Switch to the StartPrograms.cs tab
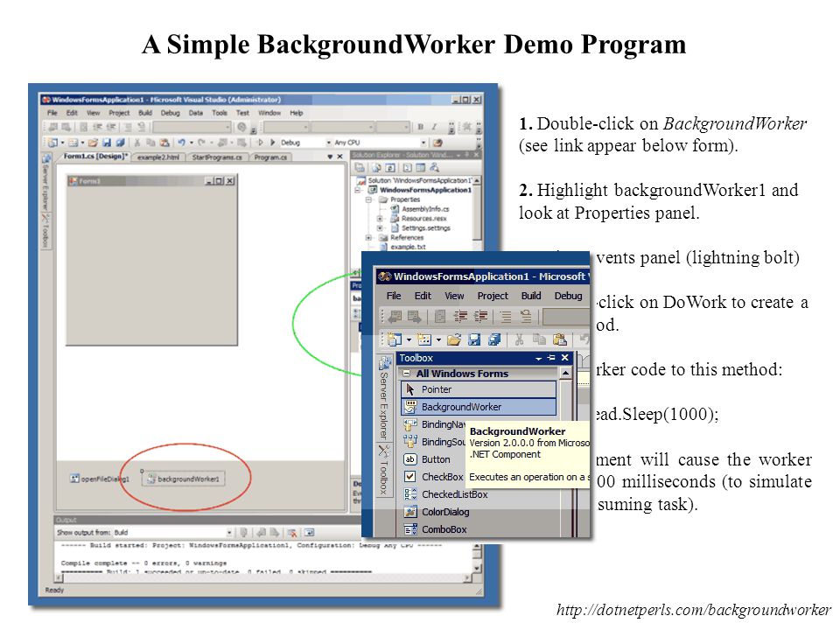 217,157
